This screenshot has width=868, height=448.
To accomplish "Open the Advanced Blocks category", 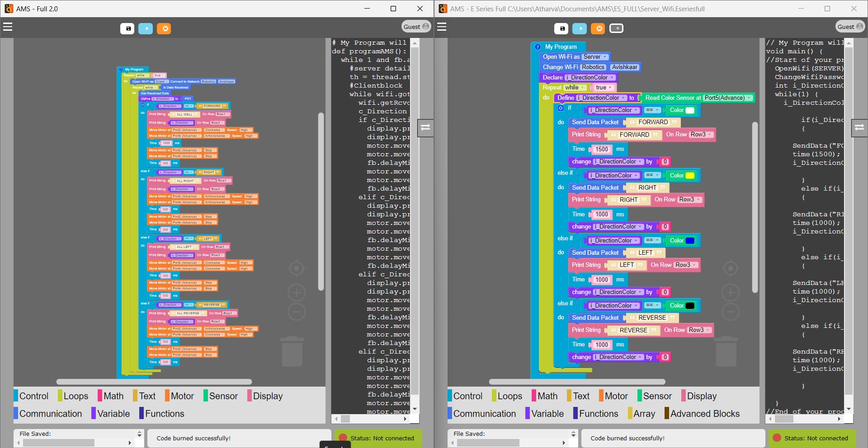I will pyautogui.click(x=704, y=414).
